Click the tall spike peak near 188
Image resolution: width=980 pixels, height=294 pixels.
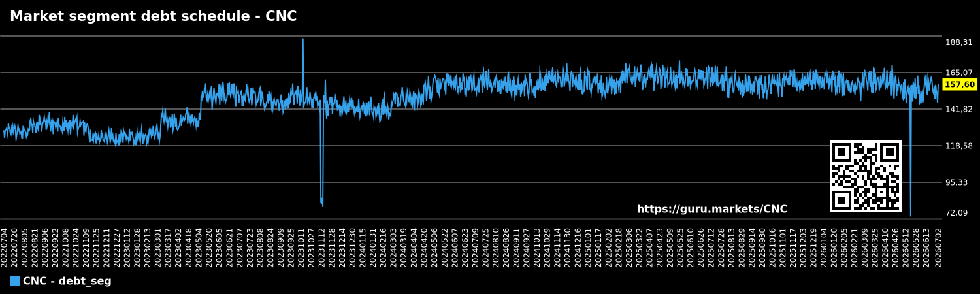coord(302,39)
